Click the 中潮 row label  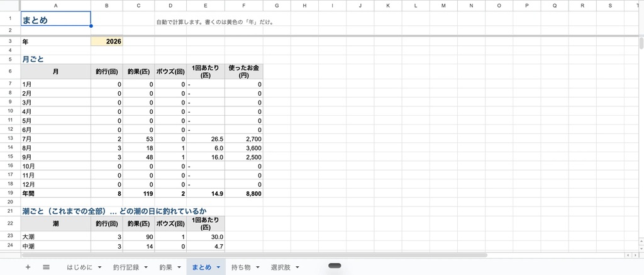pos(56,246)
